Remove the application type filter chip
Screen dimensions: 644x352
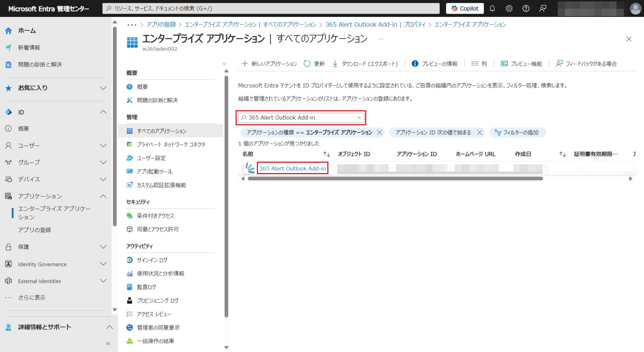pos(379,132)
